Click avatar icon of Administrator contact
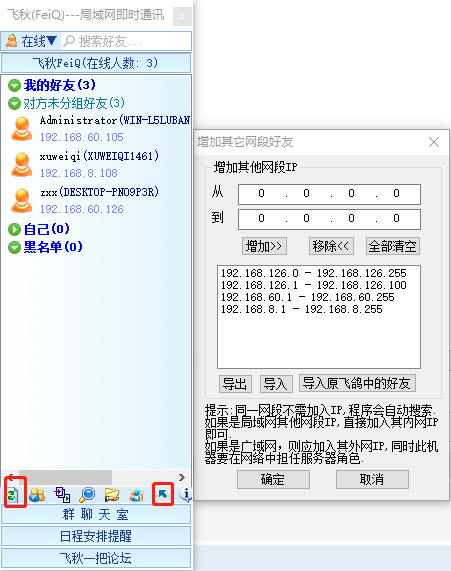 click(x=21, y=129)
